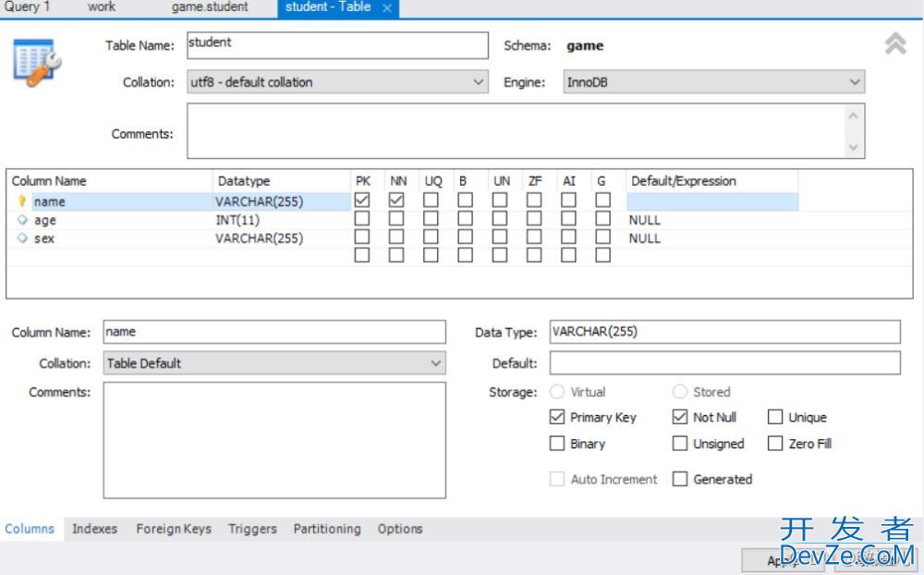924x575 pixels.
Task: Check B checkbox for sex row
Action: click(x=465, y=237)
